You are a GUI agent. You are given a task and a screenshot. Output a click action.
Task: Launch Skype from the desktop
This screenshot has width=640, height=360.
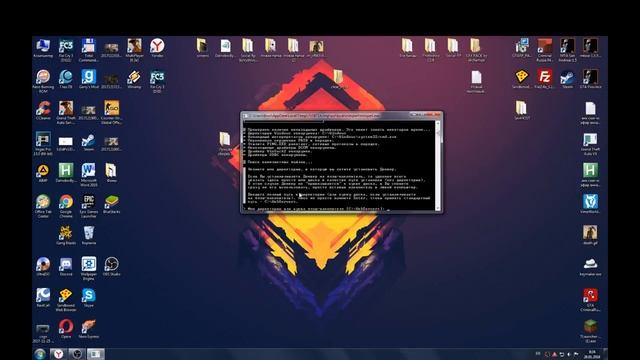point(89,298)
